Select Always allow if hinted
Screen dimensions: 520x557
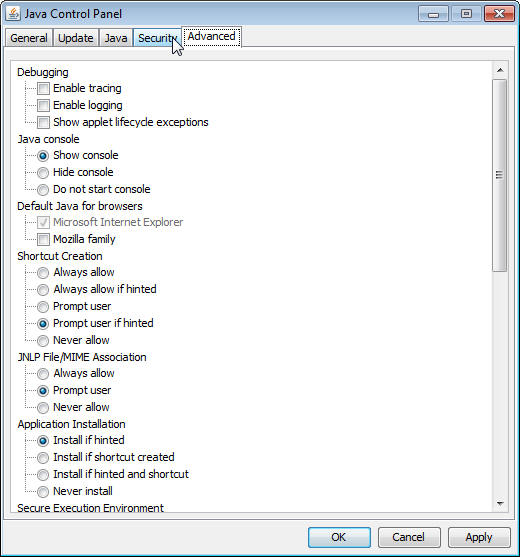[43, 290]
